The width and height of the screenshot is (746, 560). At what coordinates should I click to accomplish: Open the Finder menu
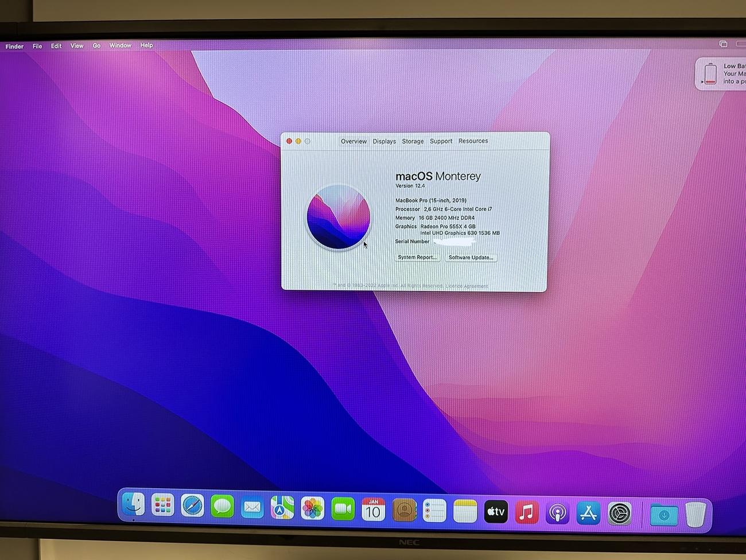[x=14, y=46]
